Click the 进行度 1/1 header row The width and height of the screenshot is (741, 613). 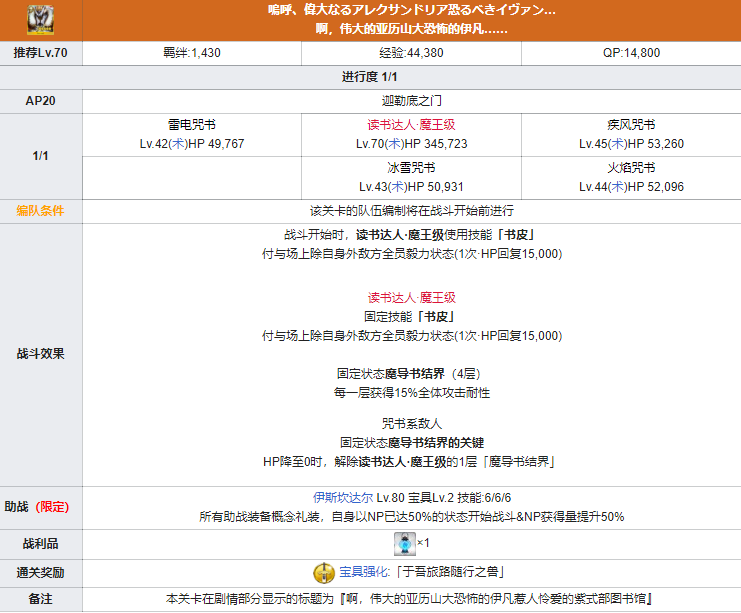pos(370,77)
